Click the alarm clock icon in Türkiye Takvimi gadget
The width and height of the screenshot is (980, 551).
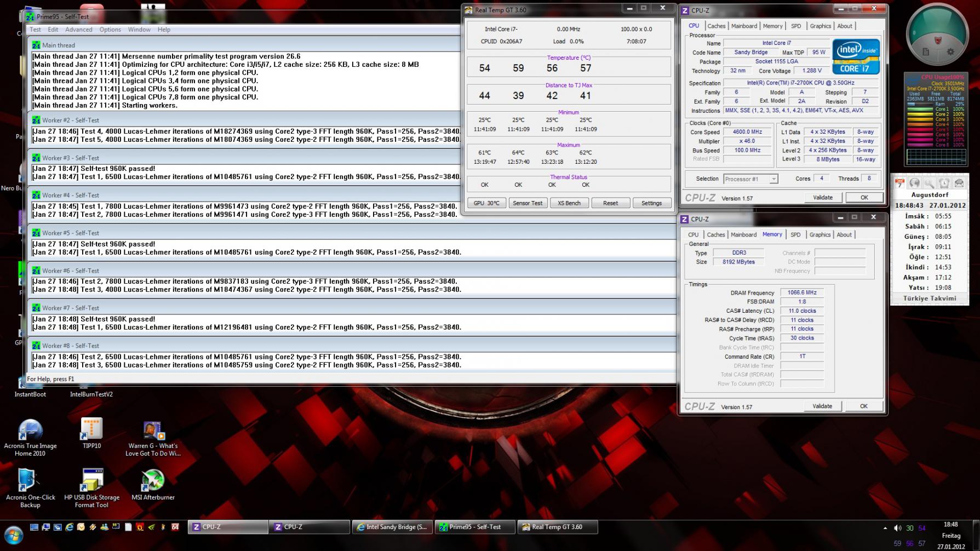pos(944,183)
